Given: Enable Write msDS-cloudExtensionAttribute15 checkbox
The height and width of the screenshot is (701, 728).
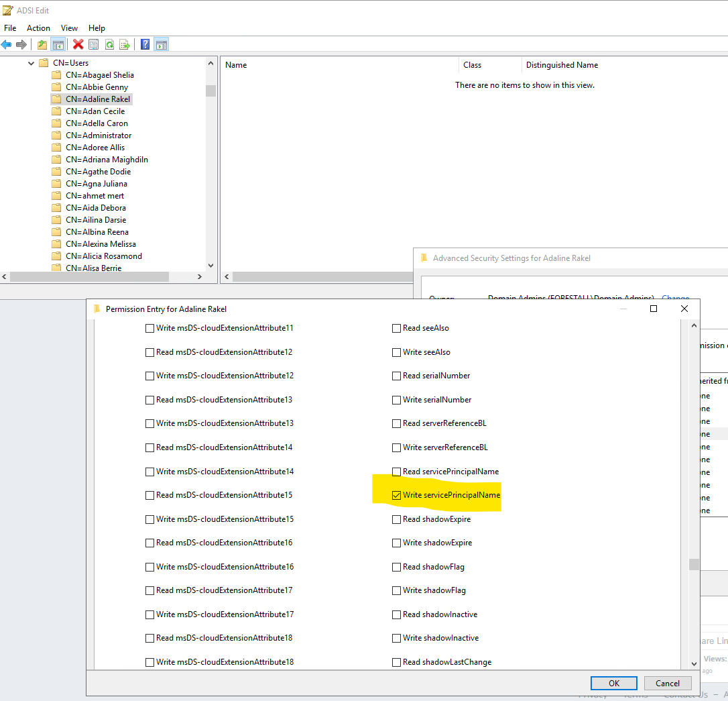Looking at the screenshot, I should pos(149,519).
